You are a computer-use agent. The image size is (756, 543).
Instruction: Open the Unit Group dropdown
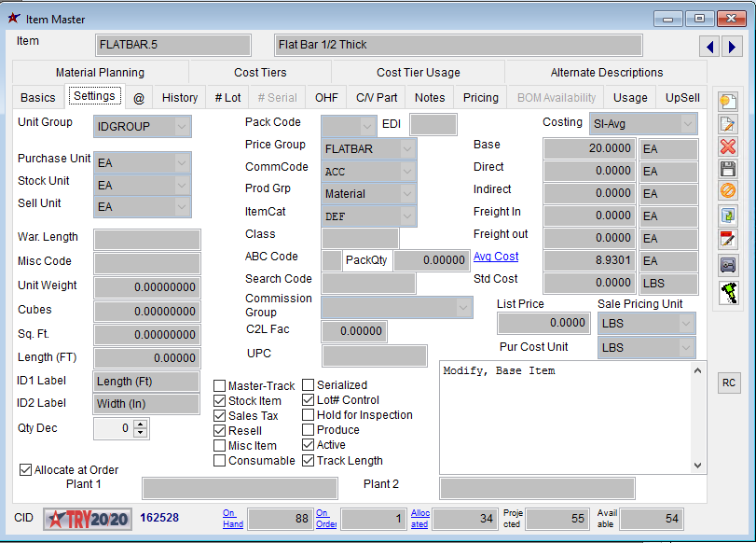182,126
